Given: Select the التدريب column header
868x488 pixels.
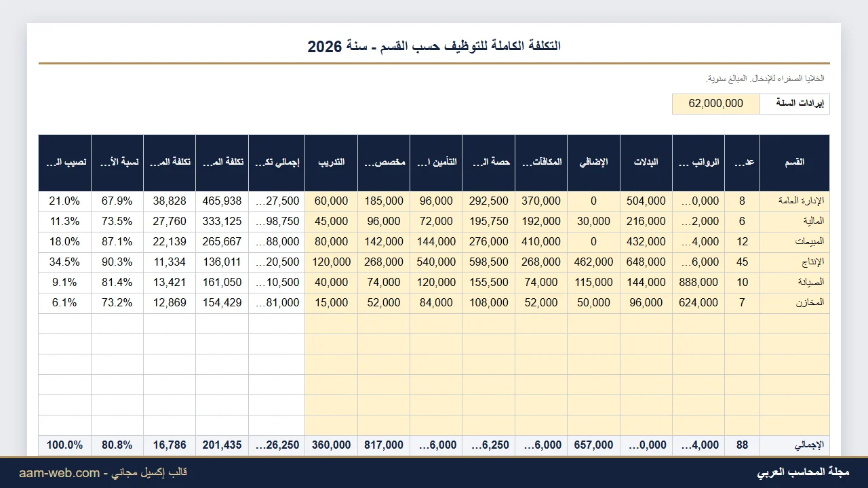Looking at the screenshot, I should coord(331,163).
